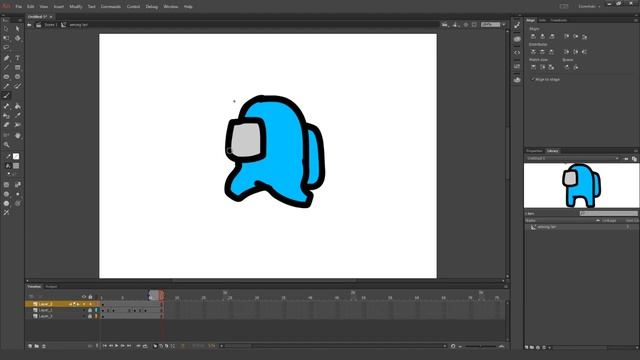Play the timeline animation

pyautogui.click(x=117, y=346)
